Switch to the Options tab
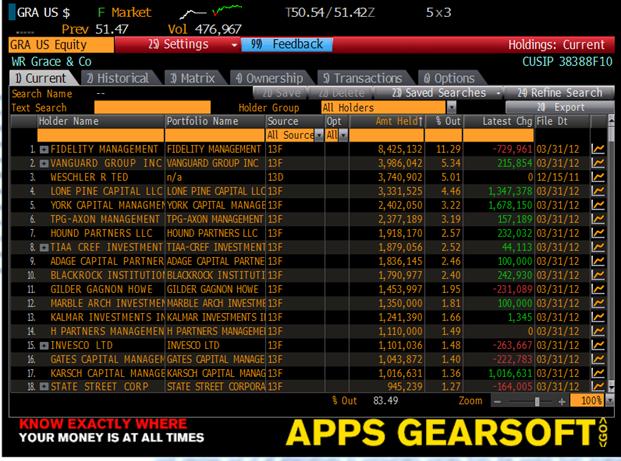The height and width of the screenshot is (461, 621). [x=450, y=78]
